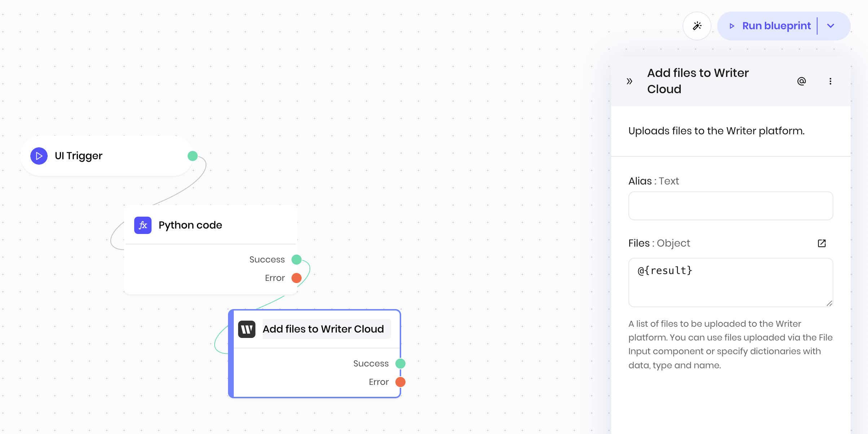Click the Python code node Success label
Screen dimensions: 868x434
pyautogui.click(x=267, y=260)
